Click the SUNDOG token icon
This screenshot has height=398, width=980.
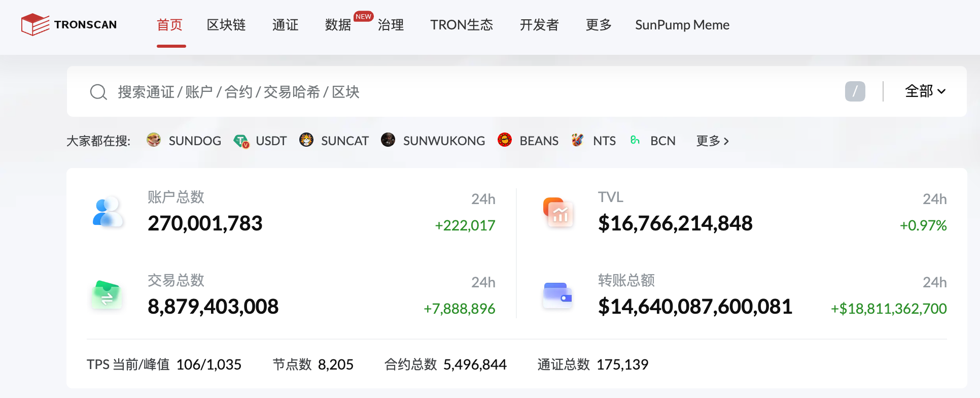[x=154, y=140]
